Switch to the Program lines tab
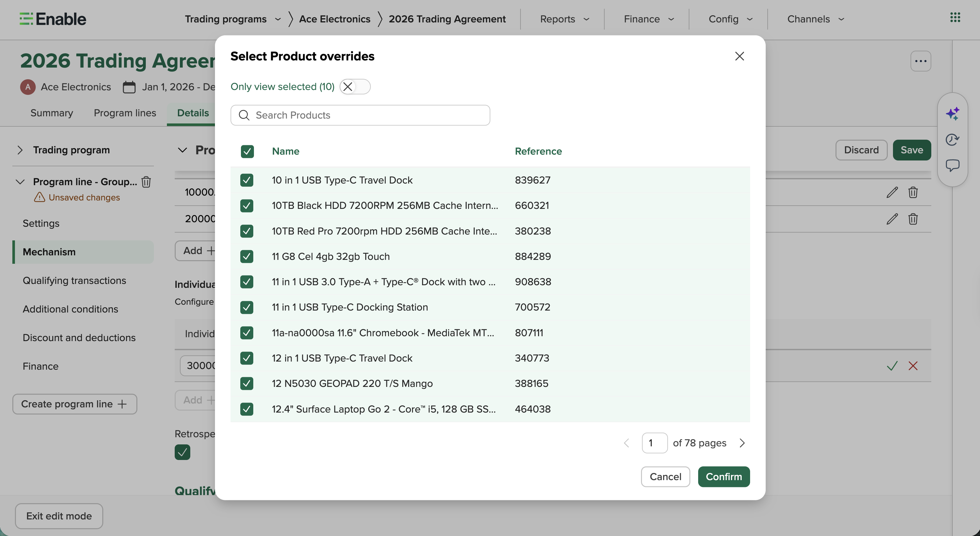The height and width of the screenshot is (536, 980). click(125, 113)
